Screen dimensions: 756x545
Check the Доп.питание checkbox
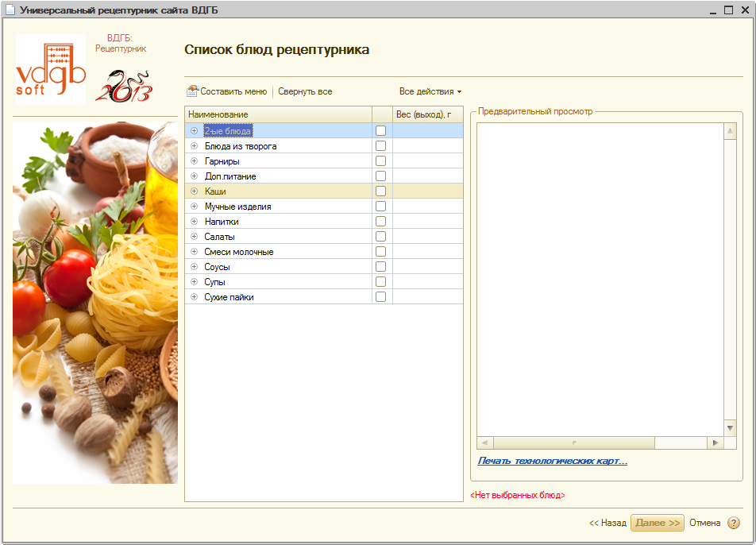(380, 176)
